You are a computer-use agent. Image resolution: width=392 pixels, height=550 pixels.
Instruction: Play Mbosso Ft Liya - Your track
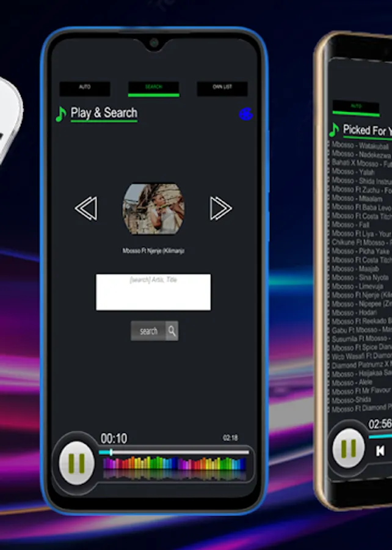[361, 233]
